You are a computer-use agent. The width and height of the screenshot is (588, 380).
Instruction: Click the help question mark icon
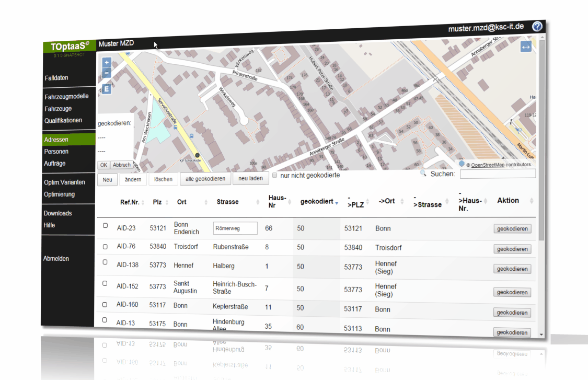pos(537,26)
